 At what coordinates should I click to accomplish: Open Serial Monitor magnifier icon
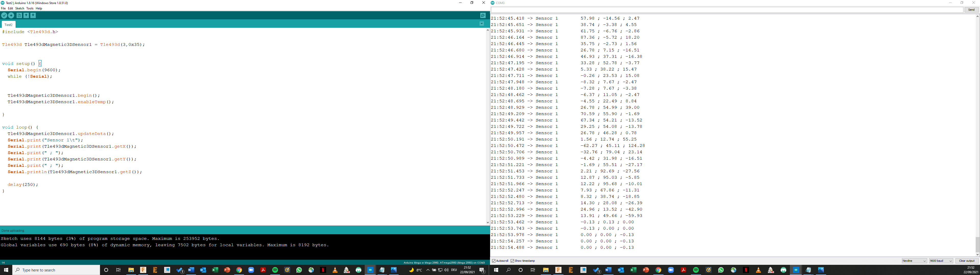483,16
